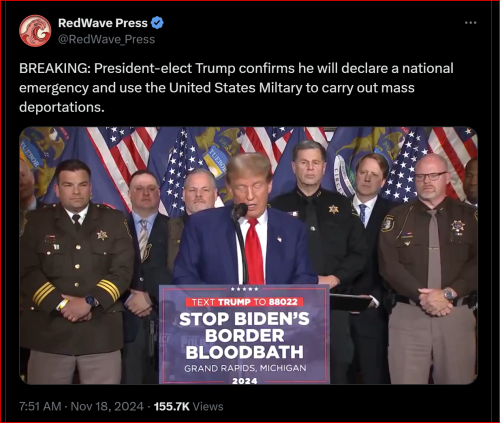Click GRAND RAPIDS, MICHIGAN on the podium sign
500x423 pixels.
pyautogui.click(x=245, y=368)
